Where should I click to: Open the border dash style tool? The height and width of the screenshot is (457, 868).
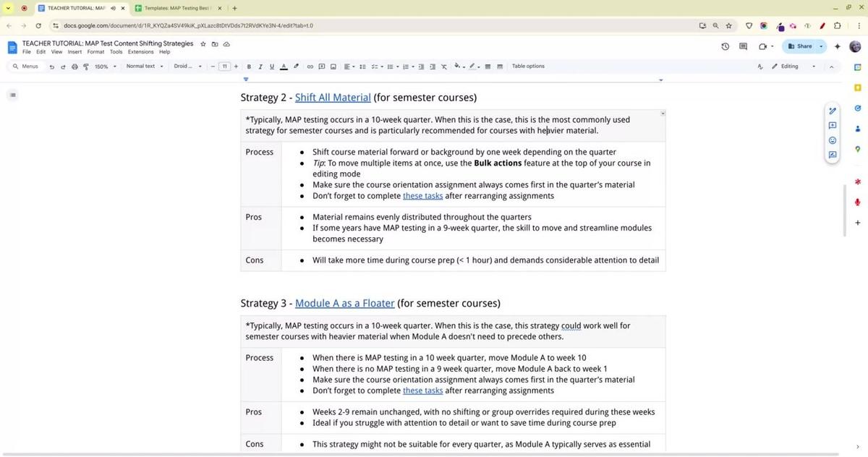pyautogui.click(x=499, y=67)
